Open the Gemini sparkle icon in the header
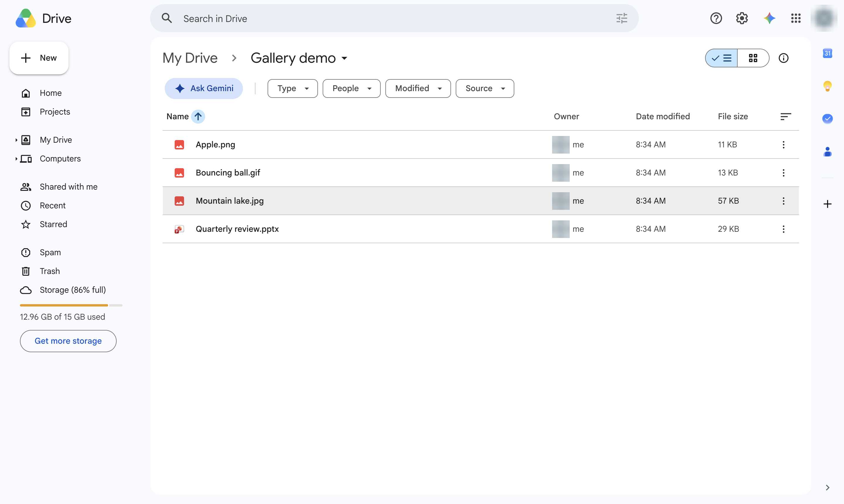844x504 pixels. 769,18
